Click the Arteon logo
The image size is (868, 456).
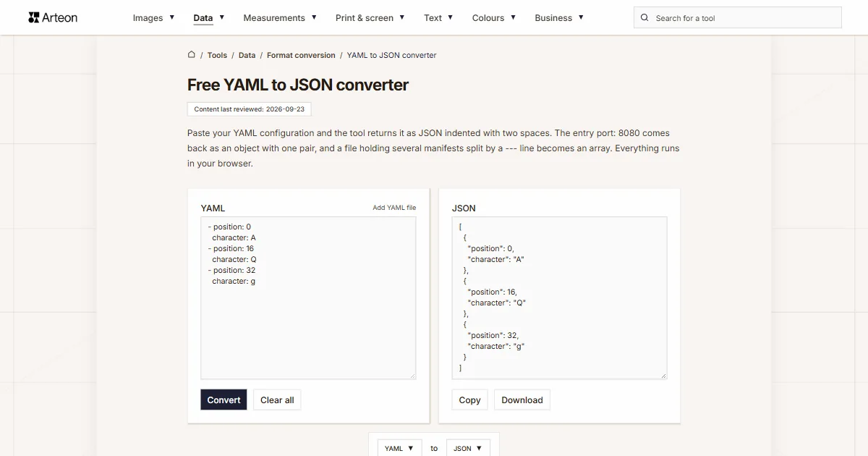[53, 17]
